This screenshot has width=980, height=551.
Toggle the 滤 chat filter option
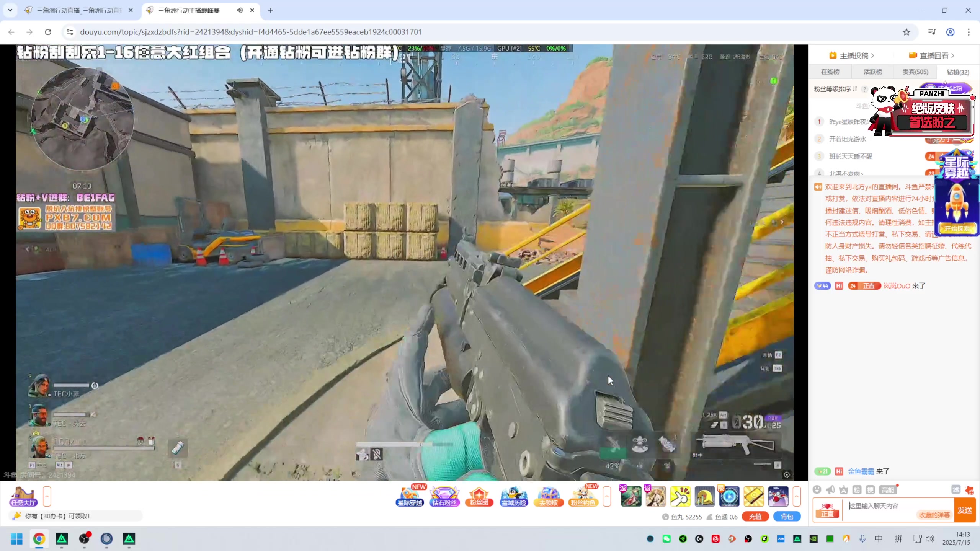[955, 490]
